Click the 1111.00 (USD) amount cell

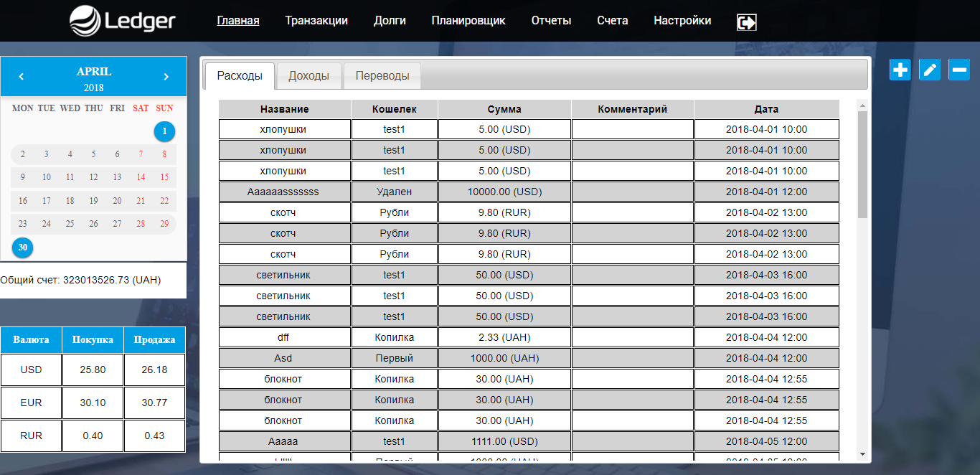pyautogui.click(x=504, y=441)
